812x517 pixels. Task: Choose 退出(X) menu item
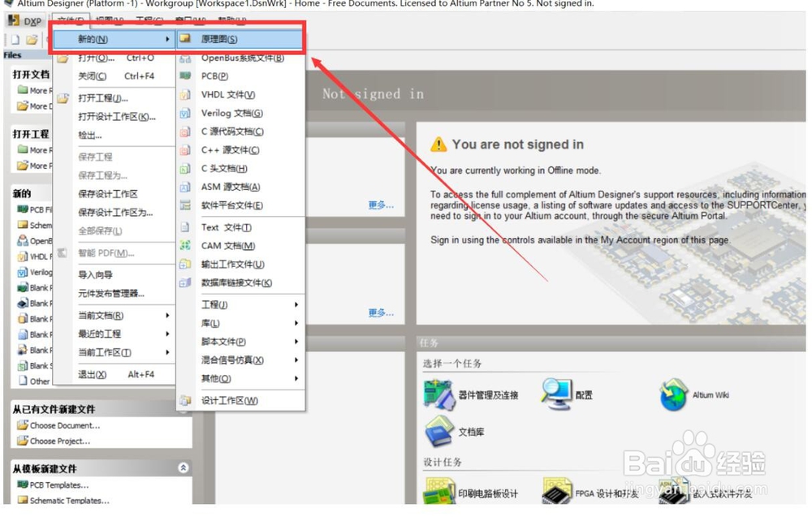click(114, 374)
